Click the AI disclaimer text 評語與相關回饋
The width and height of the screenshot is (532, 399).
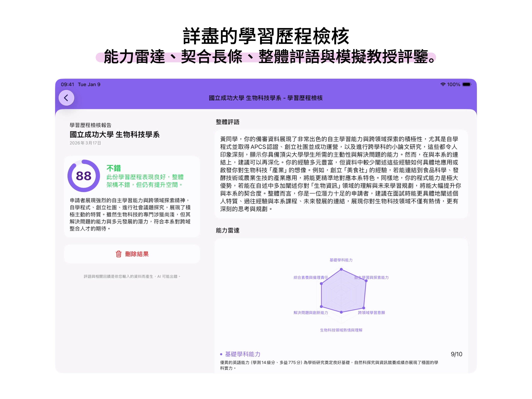(x=132, y=277)
